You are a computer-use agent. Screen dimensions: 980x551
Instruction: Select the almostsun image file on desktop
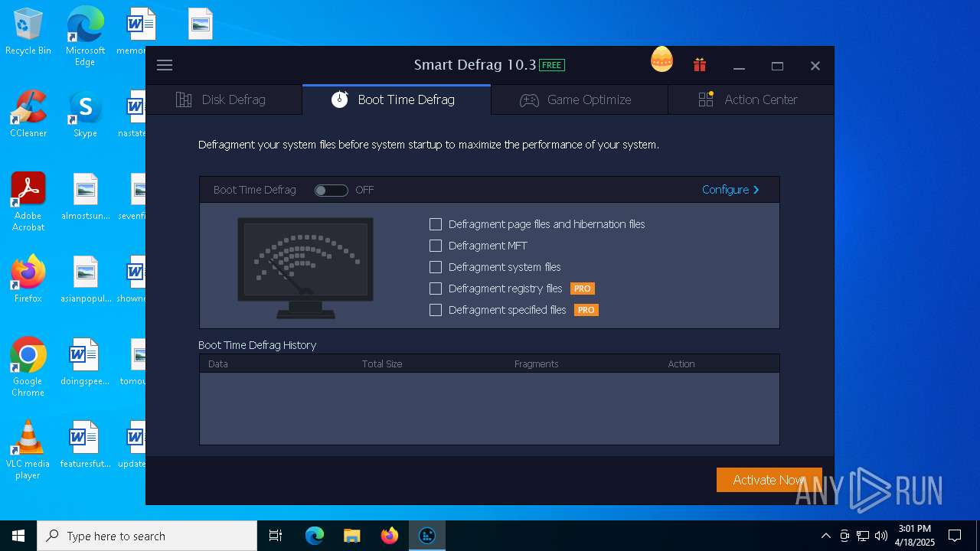tap(85, 197)
